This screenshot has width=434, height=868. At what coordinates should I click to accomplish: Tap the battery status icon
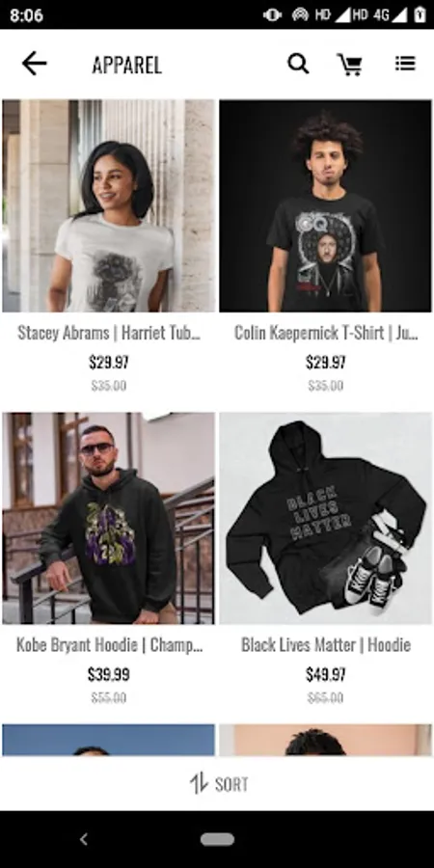click(420, 14)
